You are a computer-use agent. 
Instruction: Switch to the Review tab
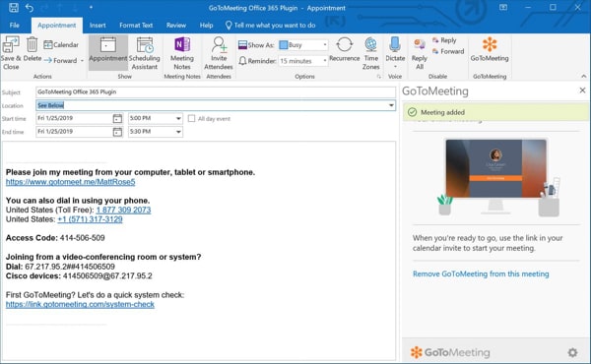tap(176, 26)
